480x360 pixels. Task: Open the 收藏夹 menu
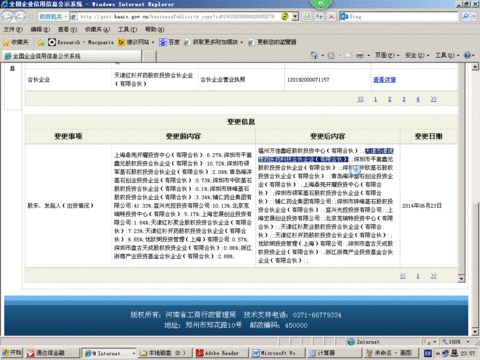coord(97,29)
